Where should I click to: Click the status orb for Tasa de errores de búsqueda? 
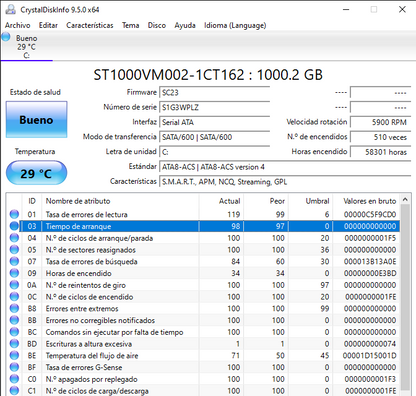tap(14, 261)
